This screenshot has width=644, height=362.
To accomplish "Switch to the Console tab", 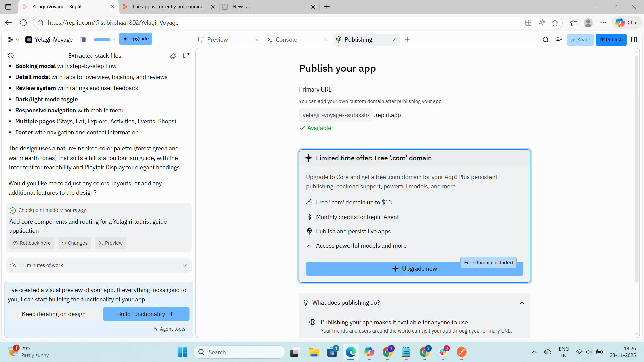I will [x=286, y=40].
